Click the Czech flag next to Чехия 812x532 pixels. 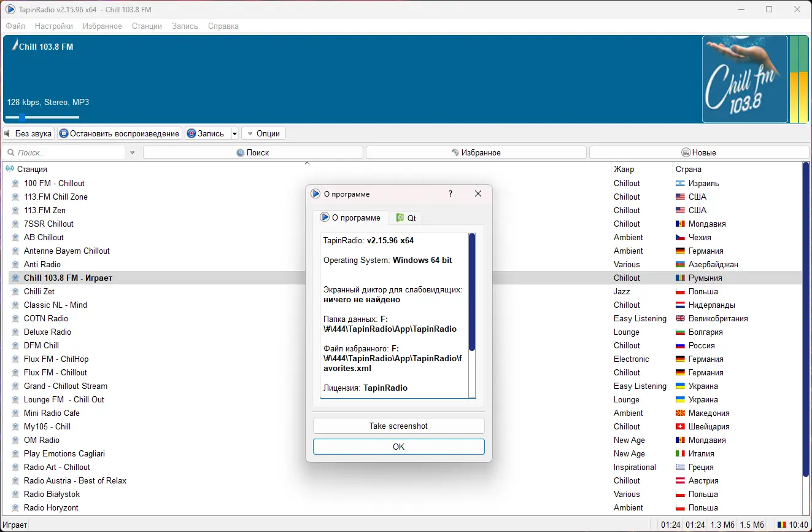(680, 237)
